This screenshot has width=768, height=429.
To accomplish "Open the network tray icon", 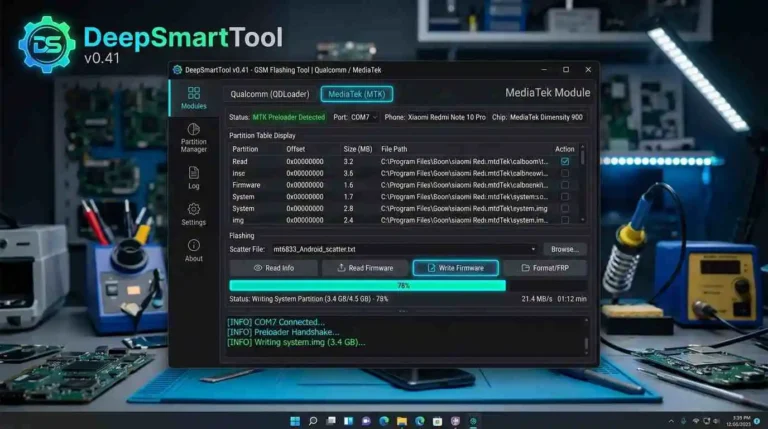I will (696, 421).
